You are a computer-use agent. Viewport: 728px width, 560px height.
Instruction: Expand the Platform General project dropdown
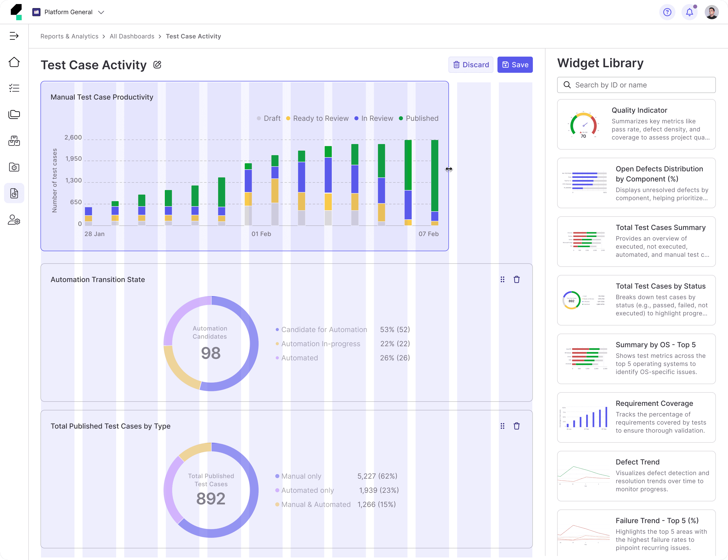(68, 12)
